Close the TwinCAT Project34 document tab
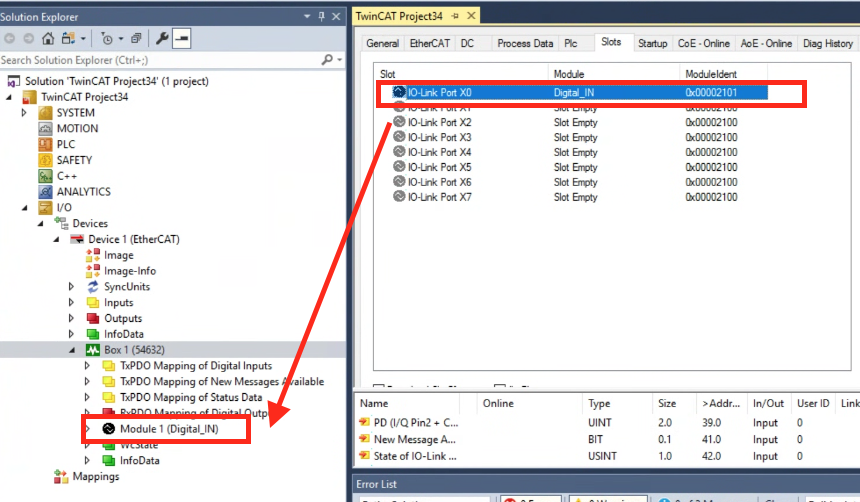Image resolution: width=860 pixels, height=502 pixels. point(471,16)
